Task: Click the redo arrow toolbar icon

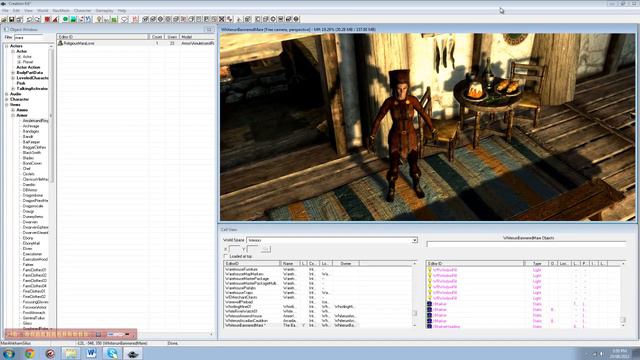Action: (37, 19)
